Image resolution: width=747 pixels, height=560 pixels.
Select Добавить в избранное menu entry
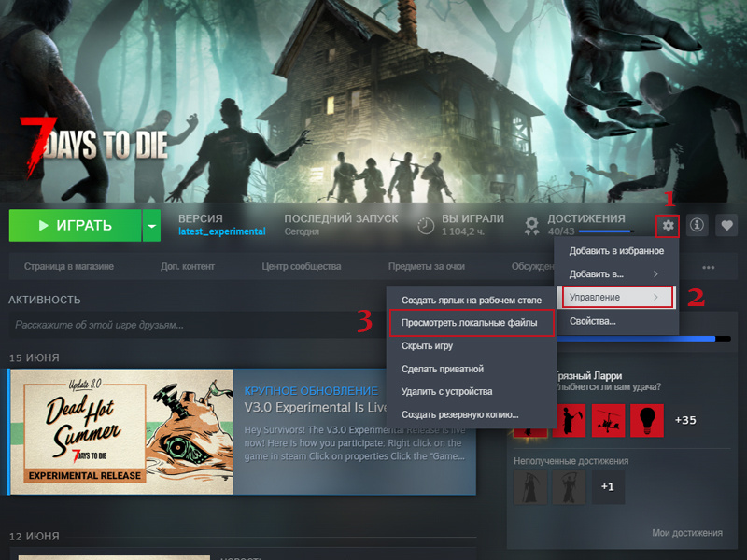tap(616, 251)
